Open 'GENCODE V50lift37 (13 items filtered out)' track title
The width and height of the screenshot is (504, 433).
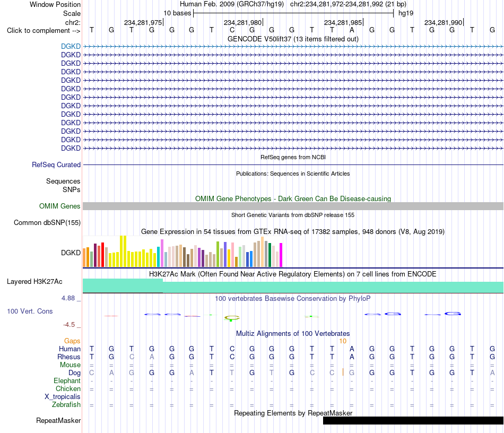pyautogui.click(x=293, y=39)
